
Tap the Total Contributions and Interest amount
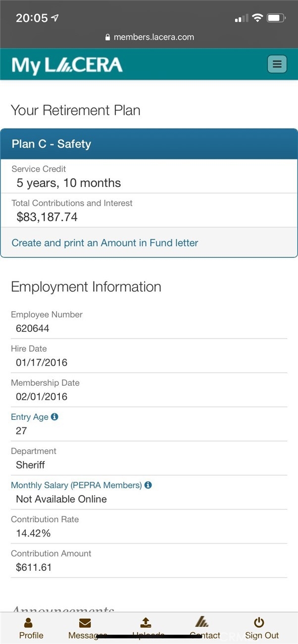[x=47, y=217]
